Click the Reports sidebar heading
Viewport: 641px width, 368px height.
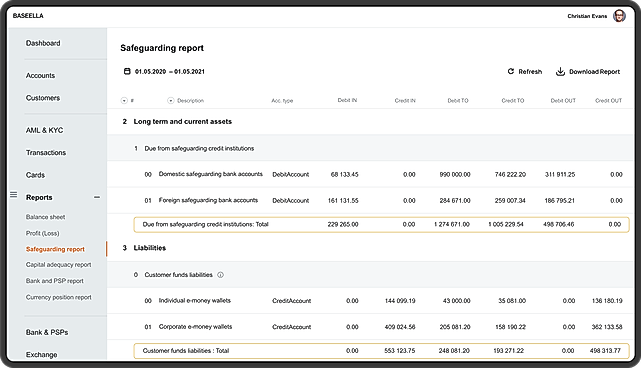(x=39, y=197)
